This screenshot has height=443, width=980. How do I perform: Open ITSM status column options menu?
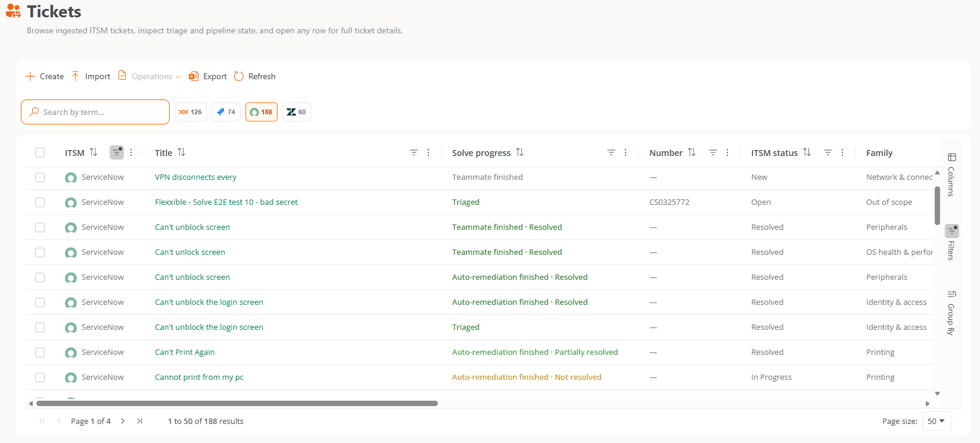click(x=842, y=152)
